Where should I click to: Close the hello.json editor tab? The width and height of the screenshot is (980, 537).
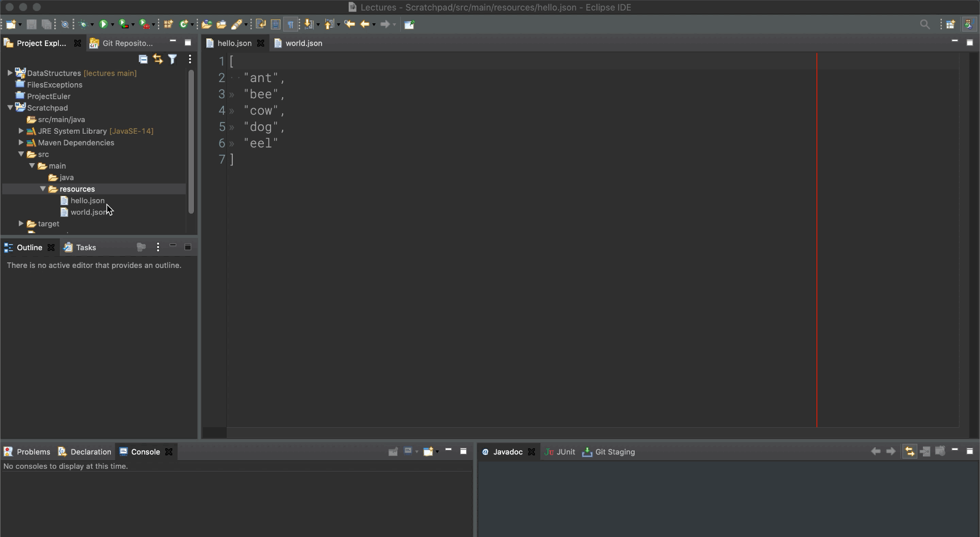[261, 43]
